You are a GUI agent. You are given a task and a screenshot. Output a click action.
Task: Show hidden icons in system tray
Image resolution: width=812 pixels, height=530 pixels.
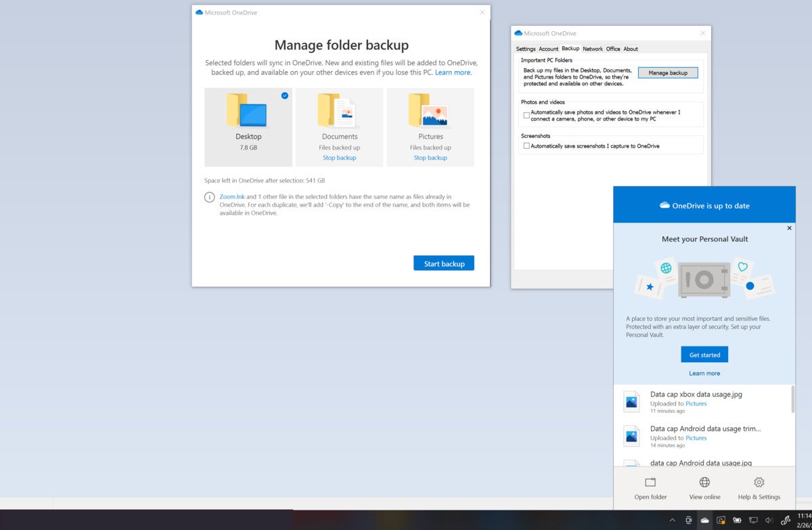[x=672, y=520]
